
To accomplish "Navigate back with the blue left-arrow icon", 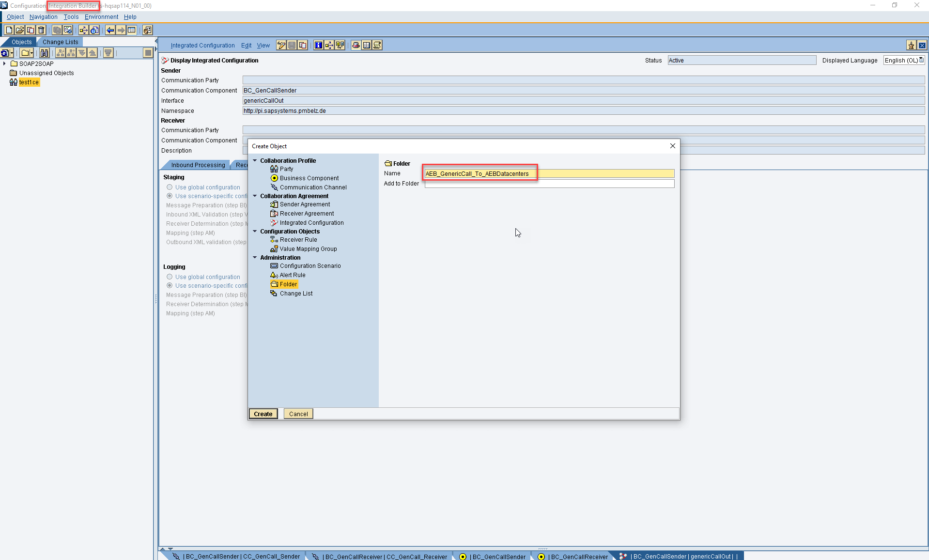I will [x=110, y=30].
